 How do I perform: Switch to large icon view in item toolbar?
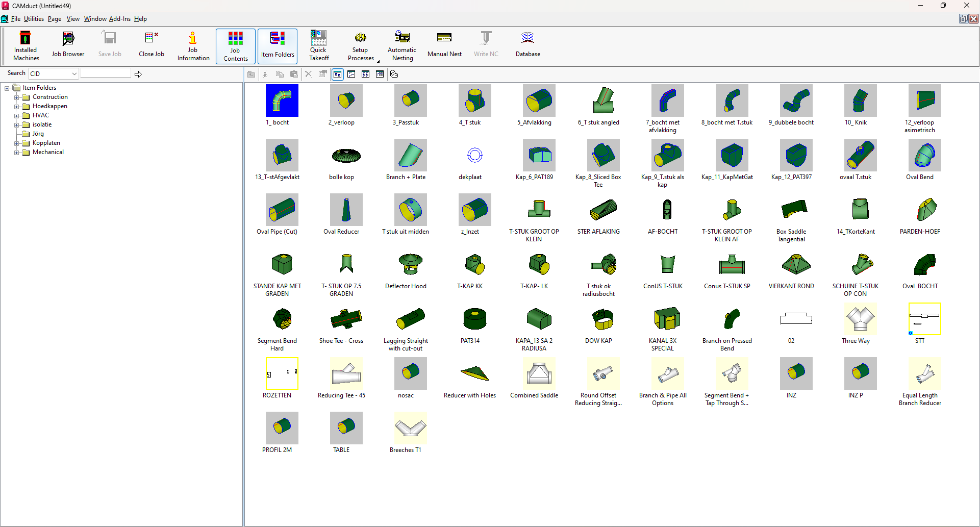338,74
